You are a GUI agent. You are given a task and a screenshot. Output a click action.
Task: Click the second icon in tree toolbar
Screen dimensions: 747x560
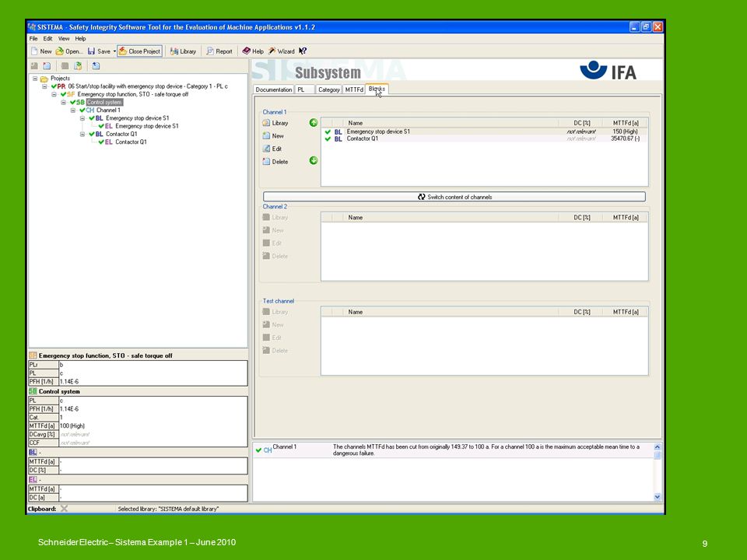pos(47,65)
